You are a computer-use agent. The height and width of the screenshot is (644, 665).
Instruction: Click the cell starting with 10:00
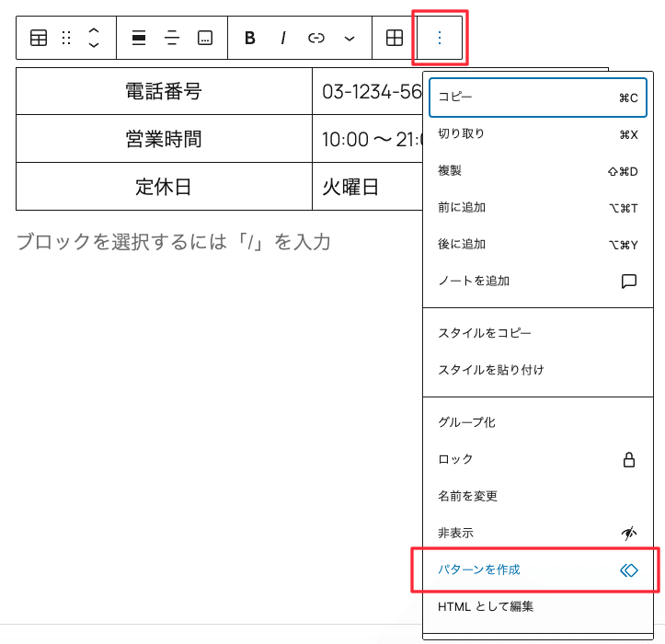(368, 139)
